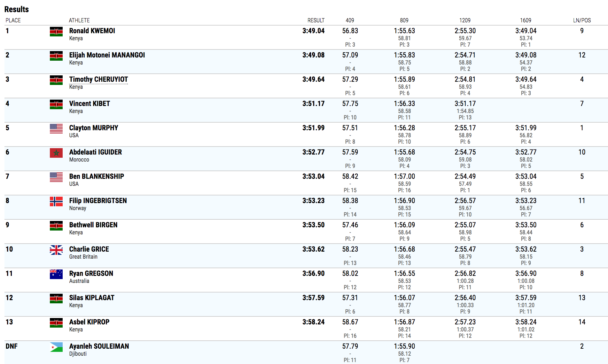
Task: Open Silas KIPLAGAT athlete name link
Action: click(x=92, y=298)
